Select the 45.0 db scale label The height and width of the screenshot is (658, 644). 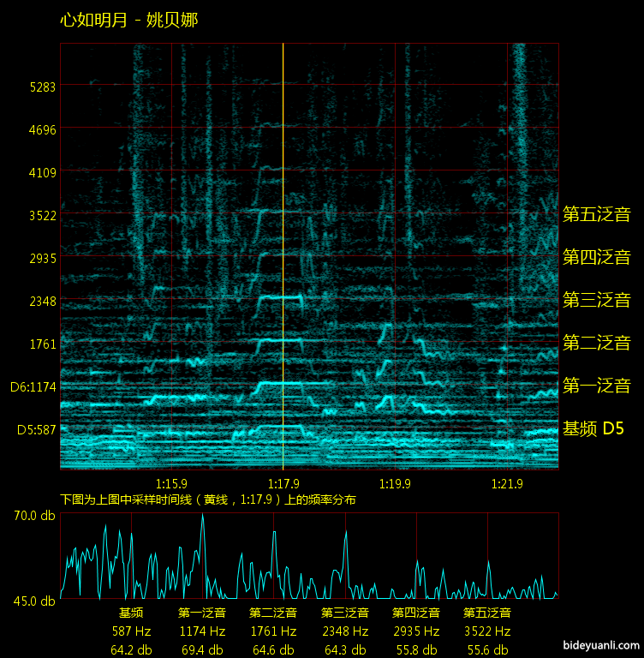point(34,601)
